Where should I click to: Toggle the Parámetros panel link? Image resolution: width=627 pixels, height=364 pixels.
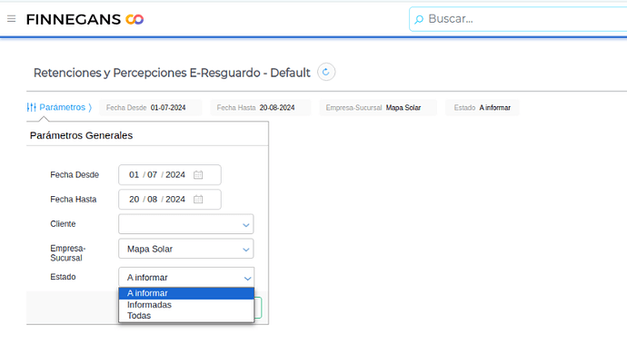62,107
